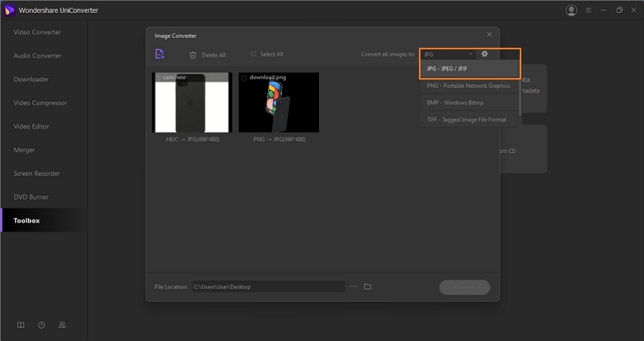The height and width of the screenshot is (341, 644).
Task: Click the Delete All label
Action: tap(214, 55)
